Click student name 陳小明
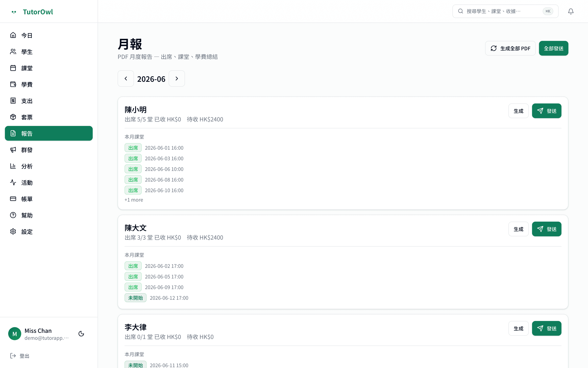Image resolution: width=588 pixels, height=368 pixels. (136, 110)
